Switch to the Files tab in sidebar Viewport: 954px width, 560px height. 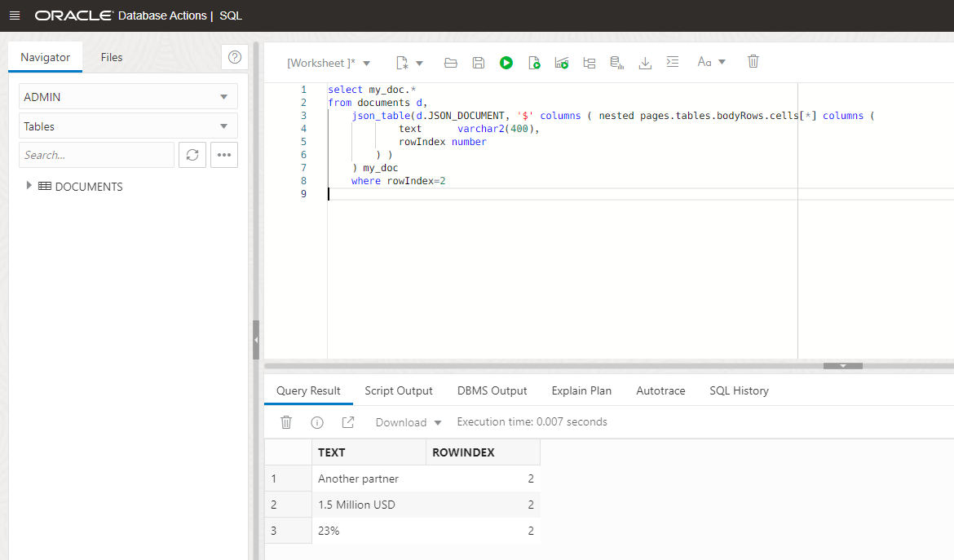111,57
